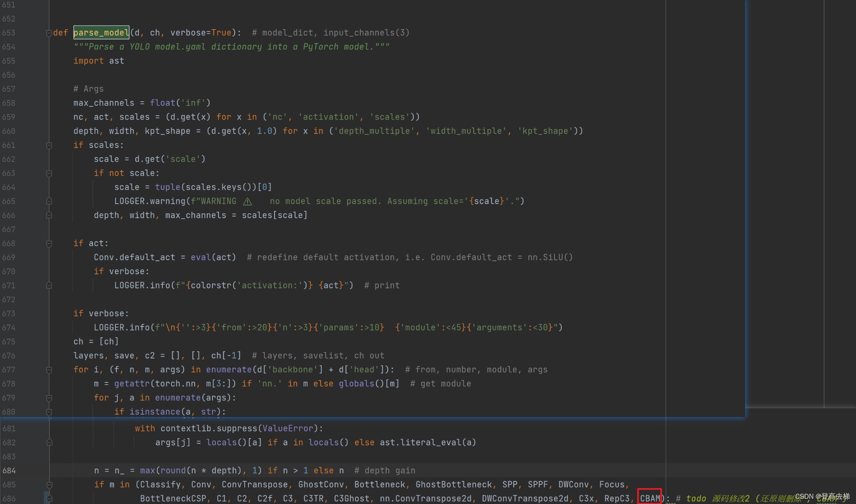Click the '# depth gain' comment
Viewport: 856px width, 504px height.
coord(385,471)
